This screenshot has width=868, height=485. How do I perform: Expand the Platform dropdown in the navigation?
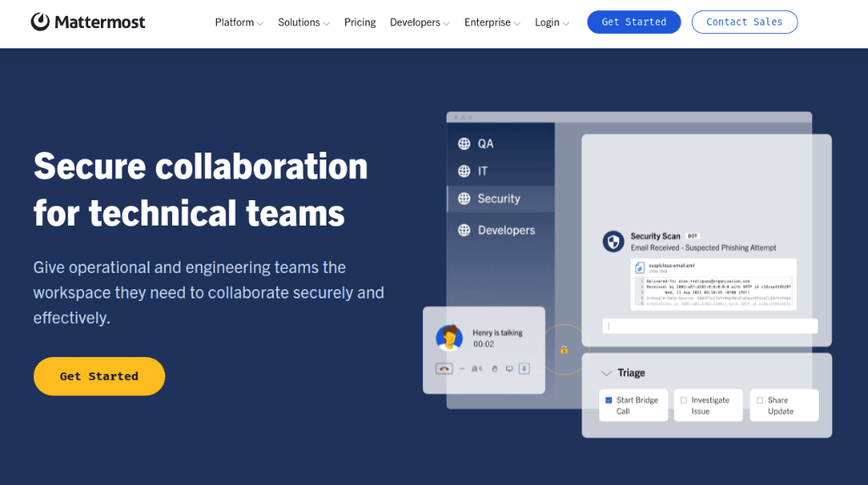(x=239, y=23)
